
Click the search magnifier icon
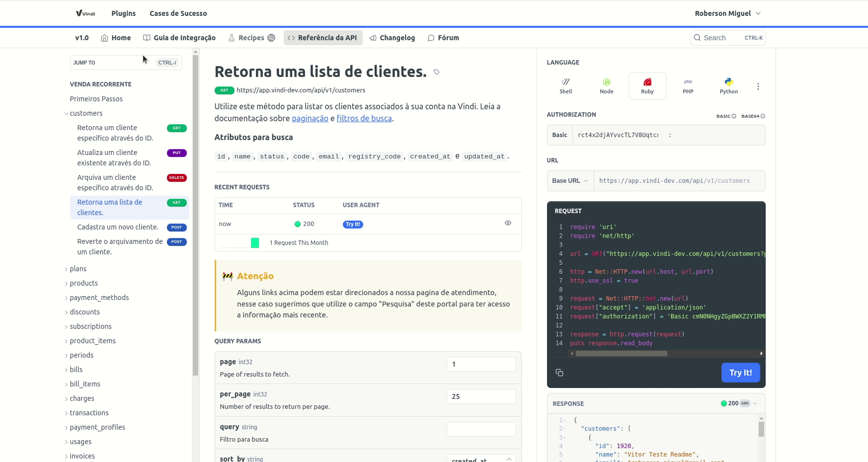[x=698, y=38]
